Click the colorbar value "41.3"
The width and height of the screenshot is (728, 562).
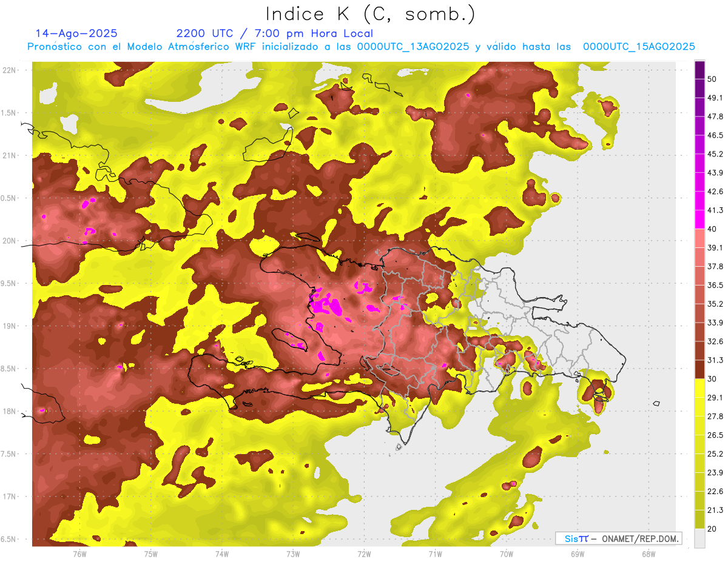click(x=715, y=210)
